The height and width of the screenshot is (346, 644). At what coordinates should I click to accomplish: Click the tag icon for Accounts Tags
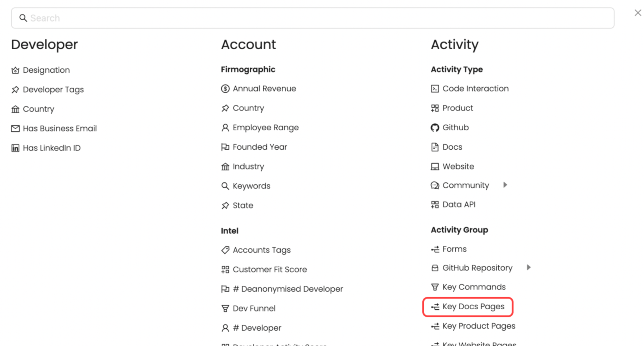click(225, 250)
